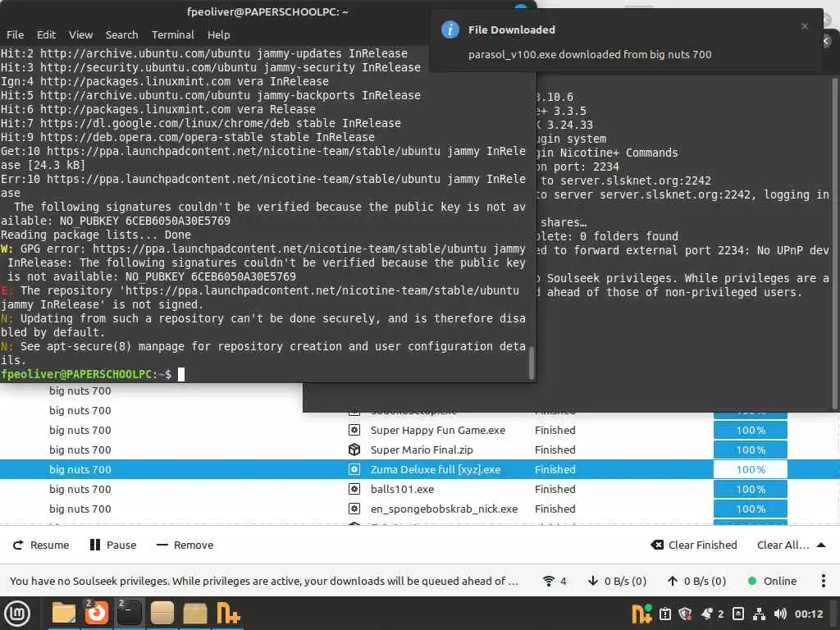The image size is (840, 630).
Task: Select the Super Mario Final.zip download
Action: point(422,450)
